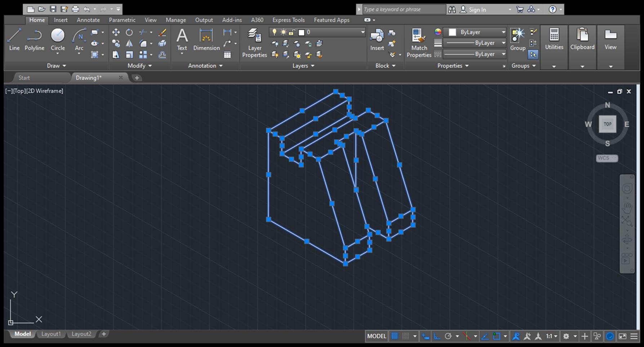Viewport: 644px width, 347px height.
Task: Click the Rotate tool icon
Action: pos(129,32)
